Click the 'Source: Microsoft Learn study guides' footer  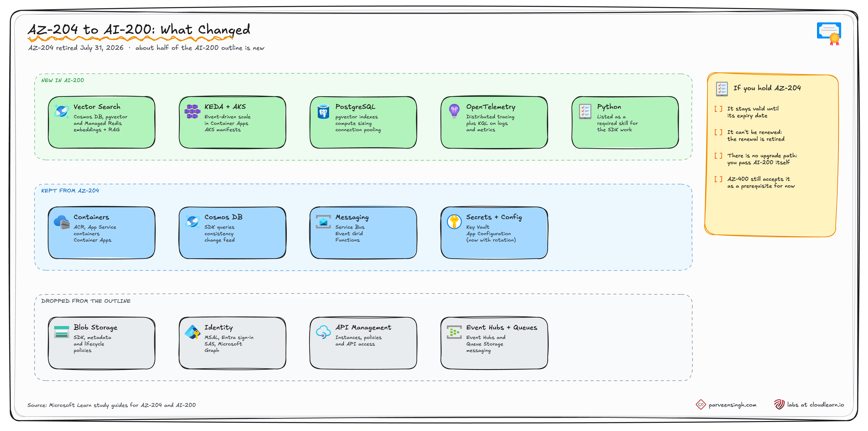coord(112,405)
